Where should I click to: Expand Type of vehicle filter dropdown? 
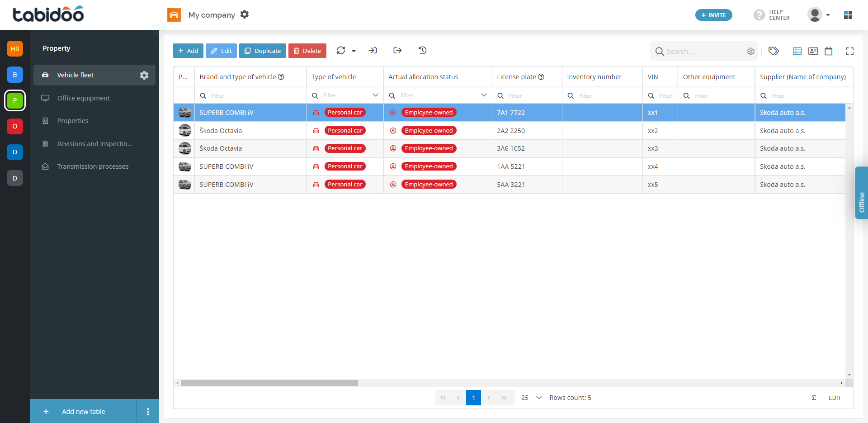[375, 95]
